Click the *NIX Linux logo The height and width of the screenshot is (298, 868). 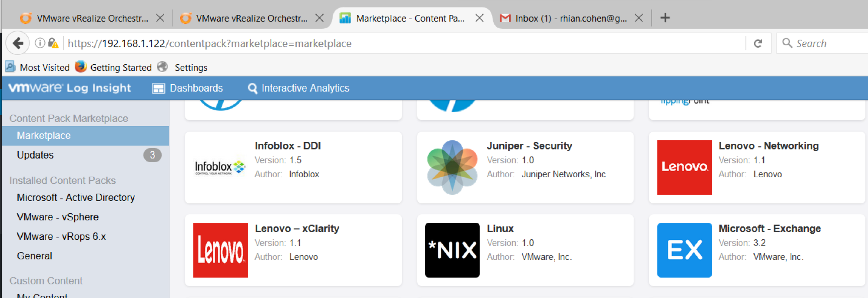click(452, 250)
